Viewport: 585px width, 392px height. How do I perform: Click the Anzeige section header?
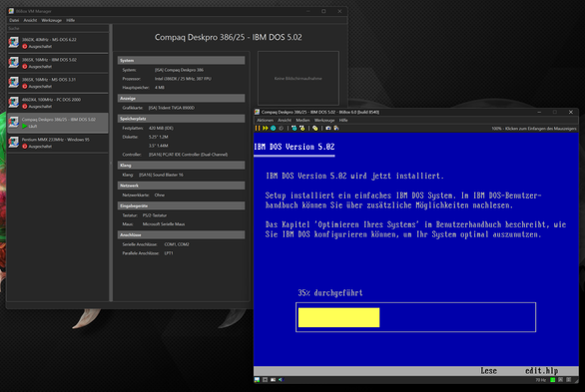[181, 99]
